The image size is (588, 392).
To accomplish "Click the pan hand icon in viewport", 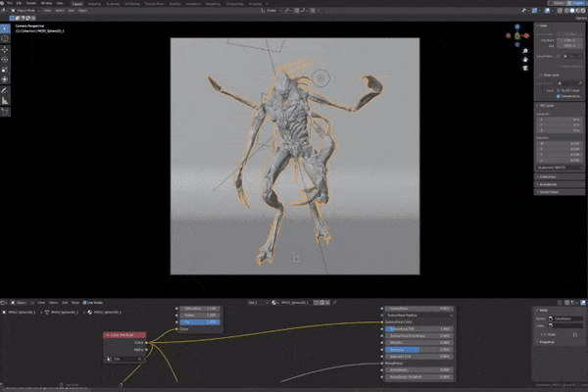I will (525, 60).
